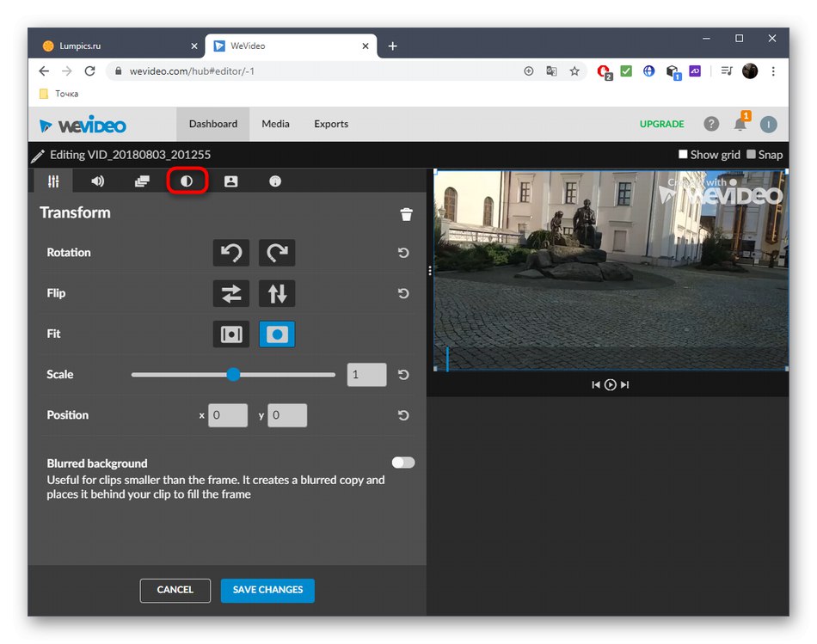This screenshot has width=817, height=644.
Task: Open the layers stacking options
Action: [x=142, y=181]
